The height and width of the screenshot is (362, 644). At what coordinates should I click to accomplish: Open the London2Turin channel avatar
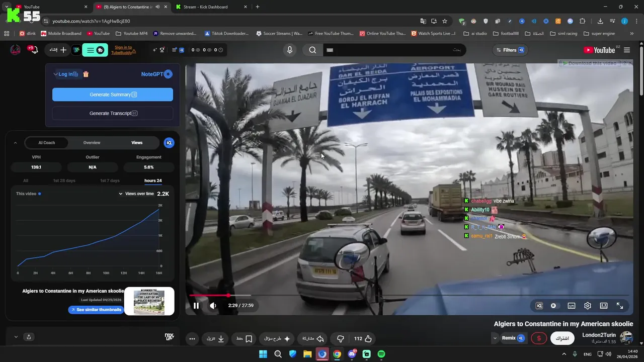point(626,338)
